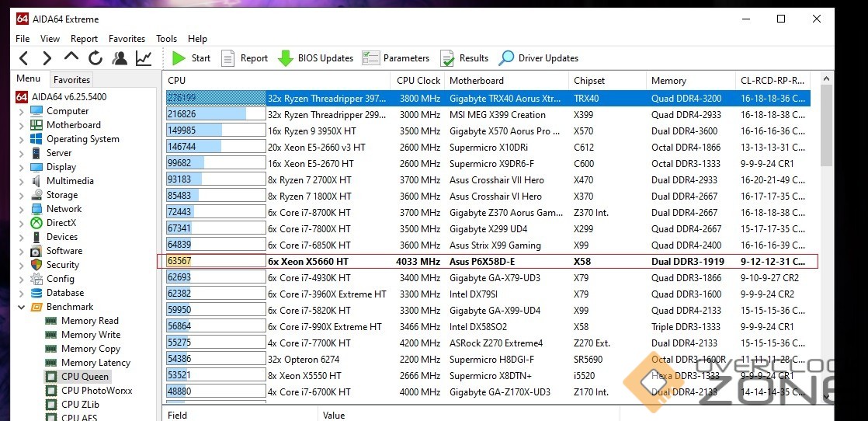This screenshot has height=421, width=868.
Task: Open benchmark Parameters
Action: pyautogui.click(x=396, y=58)
